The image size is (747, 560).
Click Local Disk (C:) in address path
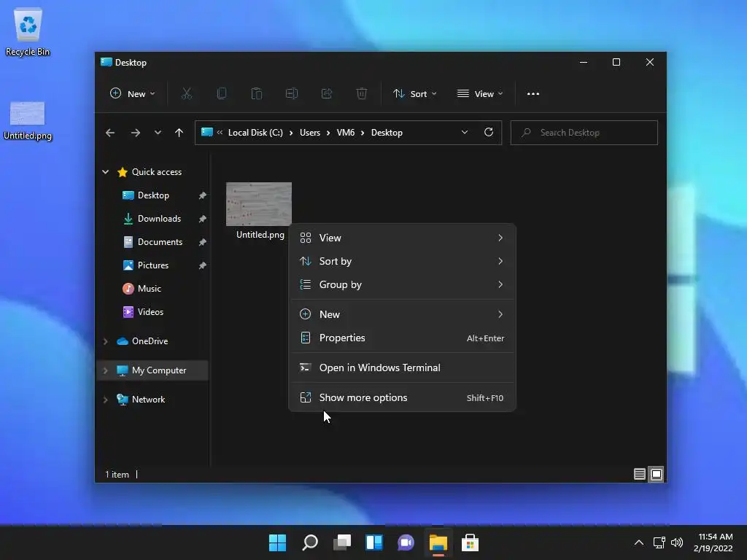255,133
